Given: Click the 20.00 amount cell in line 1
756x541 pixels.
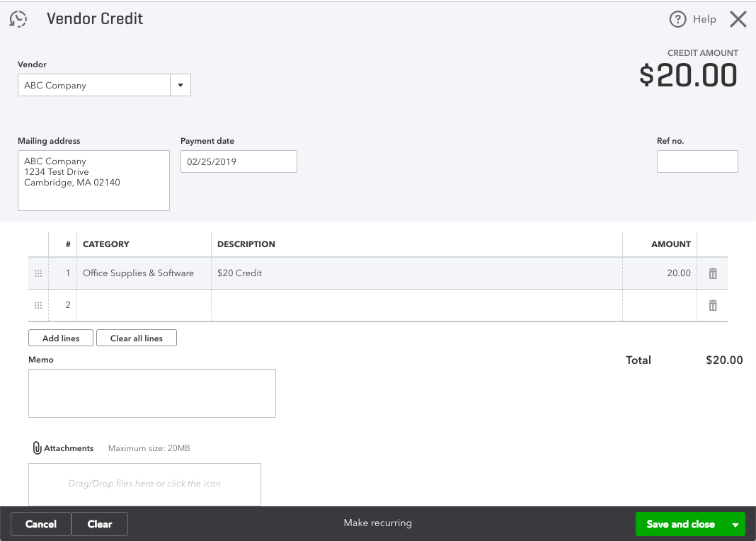Looking at the screenshot, I should coord(660,273).
